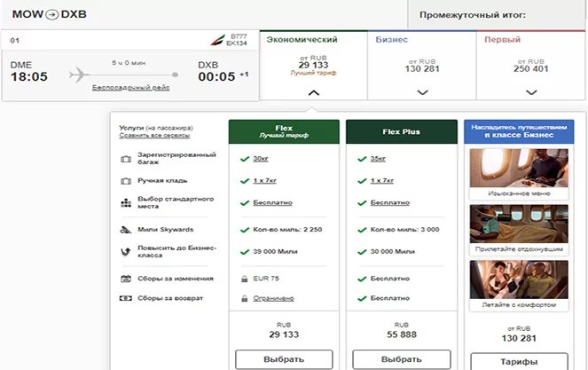Click the flight number EK134

(x=237, y=43)
